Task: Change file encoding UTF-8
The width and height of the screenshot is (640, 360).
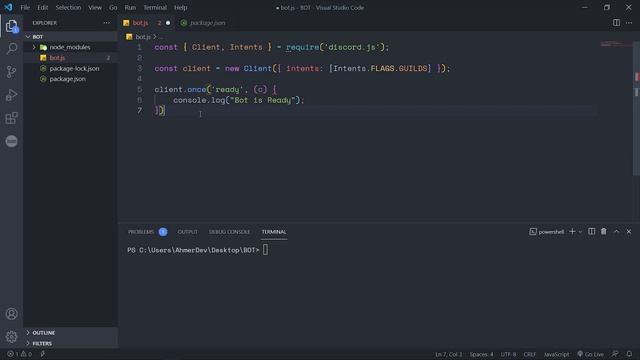Action: point(508,354)
